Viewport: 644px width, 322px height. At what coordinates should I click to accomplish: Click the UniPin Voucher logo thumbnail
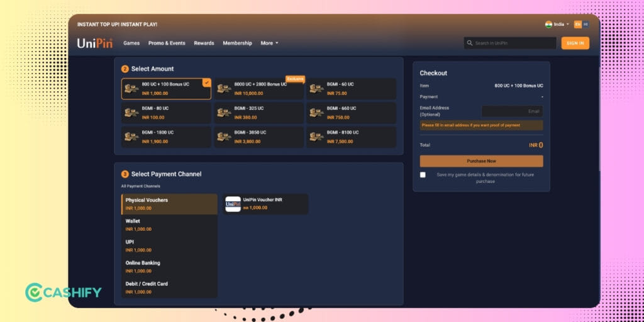233,204
